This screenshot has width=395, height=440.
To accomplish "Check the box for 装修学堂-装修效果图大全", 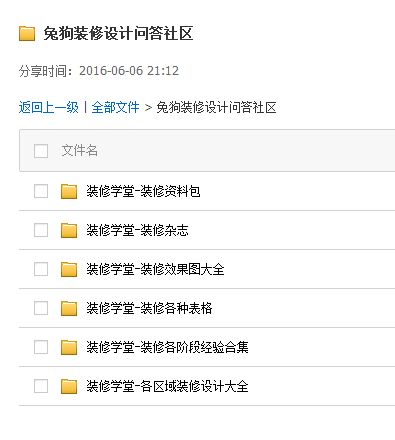I will pyautogui.click(x=41, y=269).
